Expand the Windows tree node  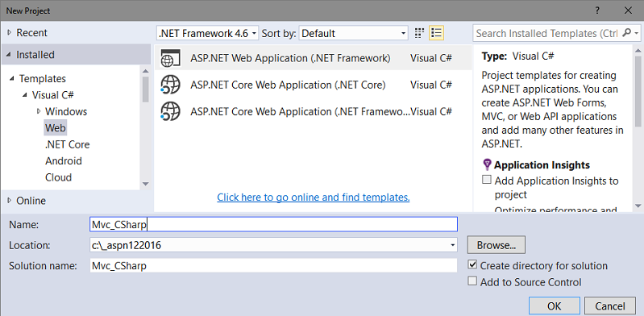[x=39, y=111]
